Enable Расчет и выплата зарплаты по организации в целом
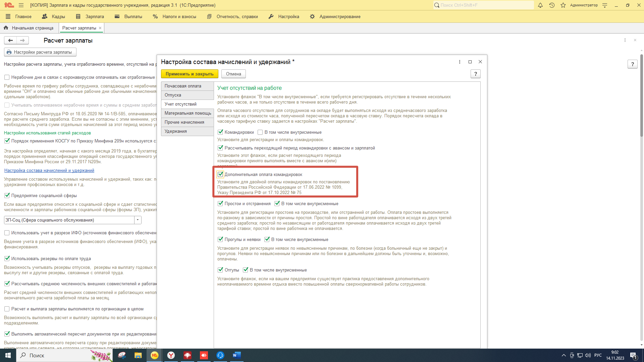 [x=7, y=309]
